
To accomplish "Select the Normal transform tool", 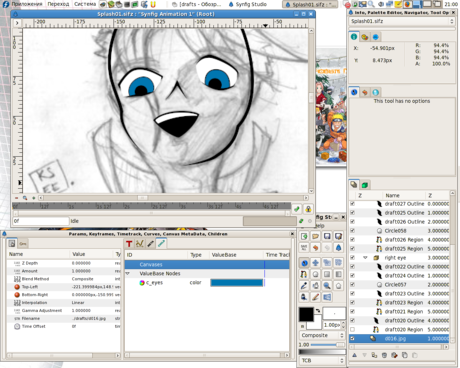I will pyautogui.click(x=304, y=263).
